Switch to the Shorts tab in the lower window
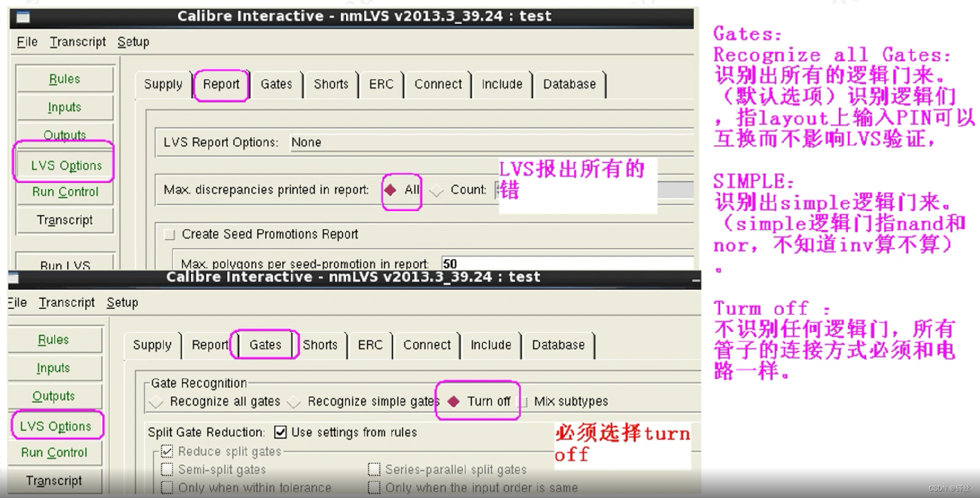 (x=320, y=345)
